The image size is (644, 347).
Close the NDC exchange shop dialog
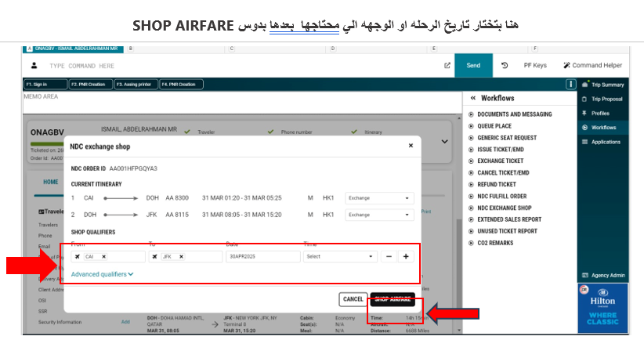[x=411, y=146]
